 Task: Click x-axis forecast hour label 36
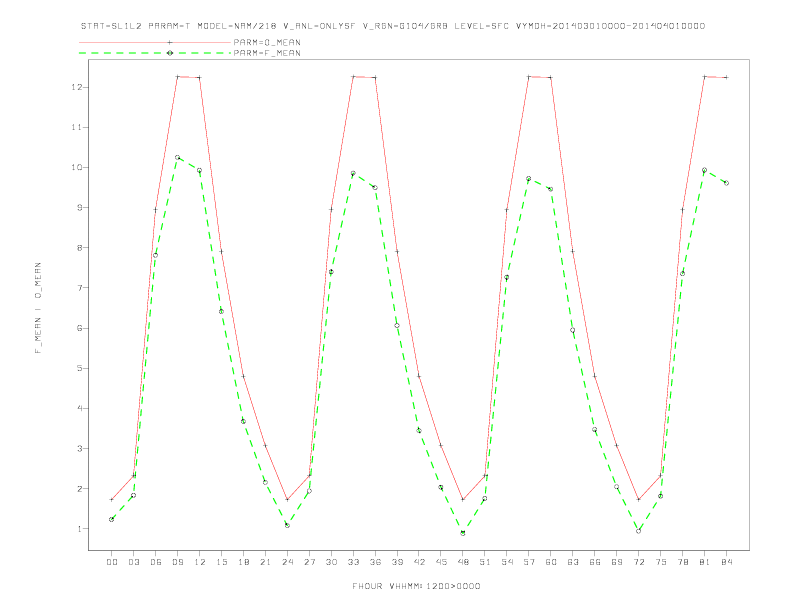click(375, 562)
